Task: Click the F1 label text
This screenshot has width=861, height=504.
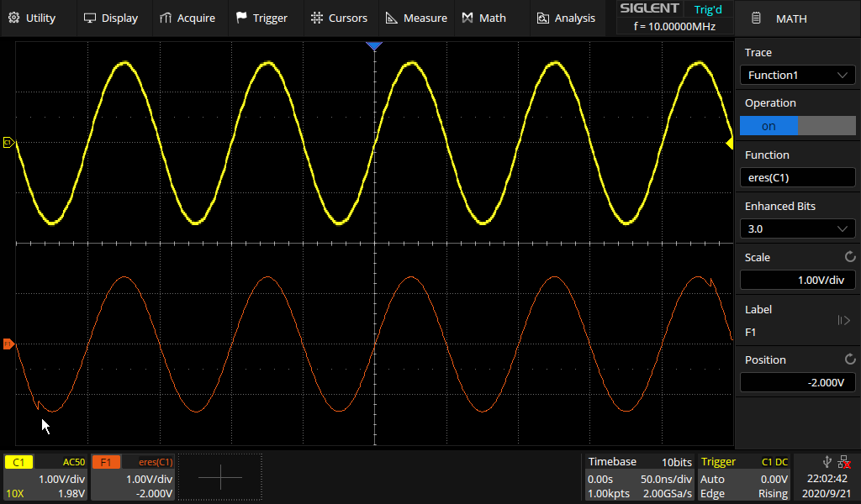Action: pyautogui.click(x=750, y=333)
